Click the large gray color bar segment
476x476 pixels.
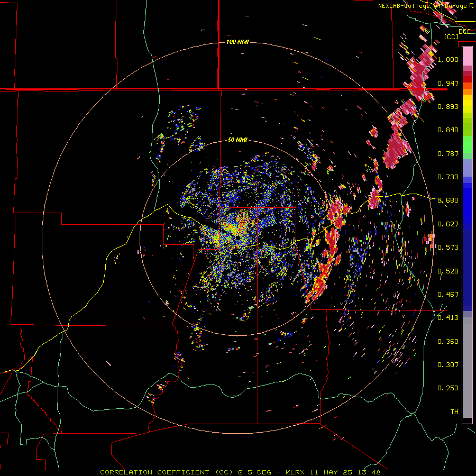pos(467,368)
